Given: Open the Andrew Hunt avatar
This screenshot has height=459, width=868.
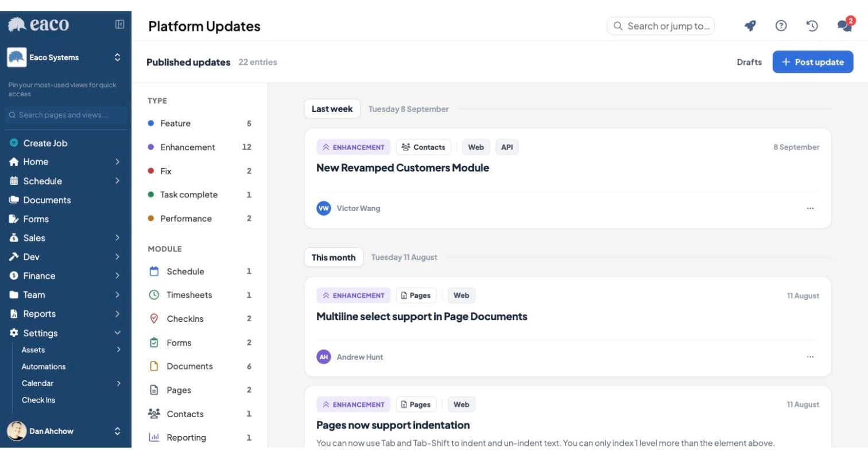Looking at the screenshot, I should 324,357.
